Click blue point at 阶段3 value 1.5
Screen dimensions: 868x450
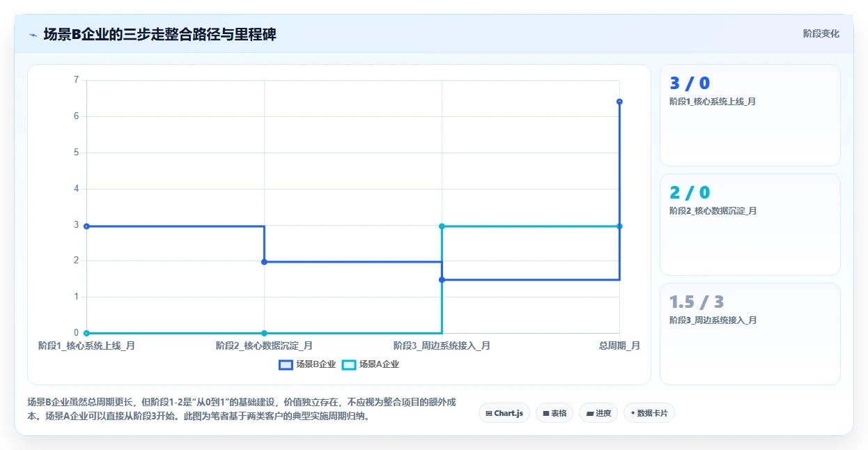(442, 280)
